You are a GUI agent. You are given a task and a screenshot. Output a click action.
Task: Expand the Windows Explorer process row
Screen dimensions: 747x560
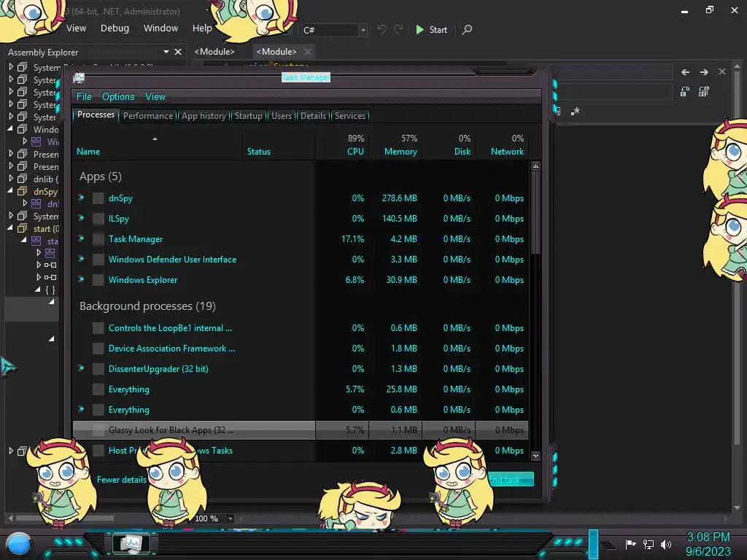tap(81, 279)
